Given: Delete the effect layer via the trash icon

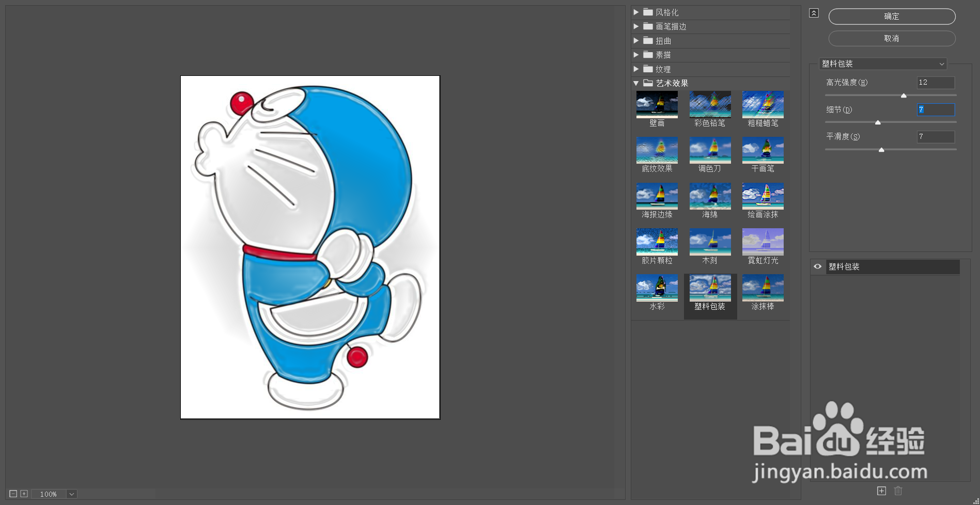Looking at the screenshot, I should click(898, 491).
